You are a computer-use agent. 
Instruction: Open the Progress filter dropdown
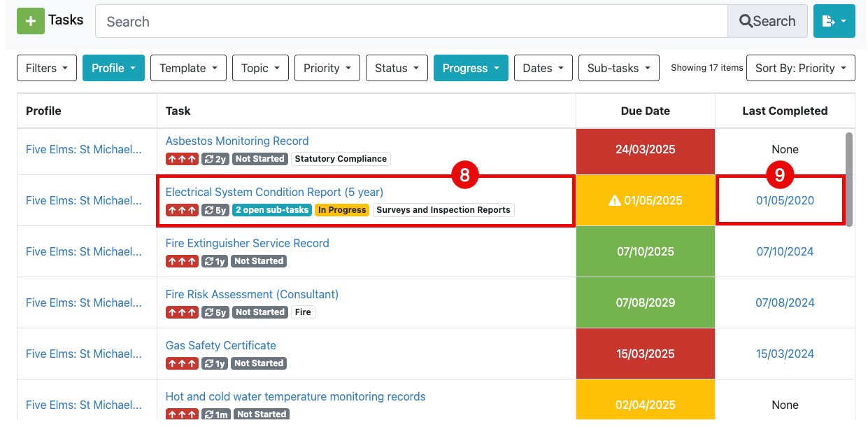(x=471, y=68)
